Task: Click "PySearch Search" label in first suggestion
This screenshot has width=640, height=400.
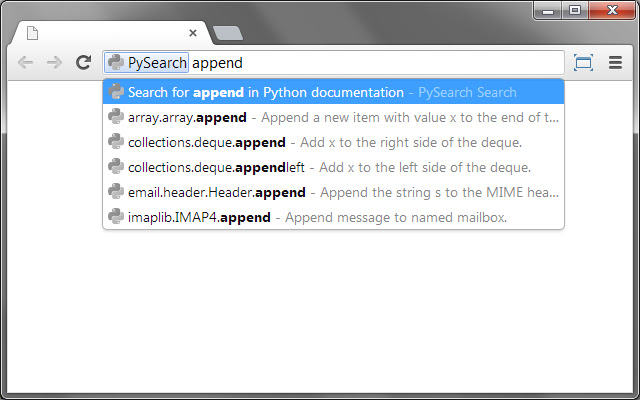Action: click(x=467, y=93)
